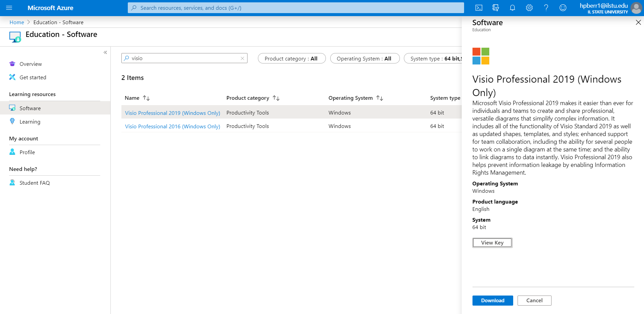This screenshot has width=644, height=314.
Task: Open portal settings gear
Action: 529,8
